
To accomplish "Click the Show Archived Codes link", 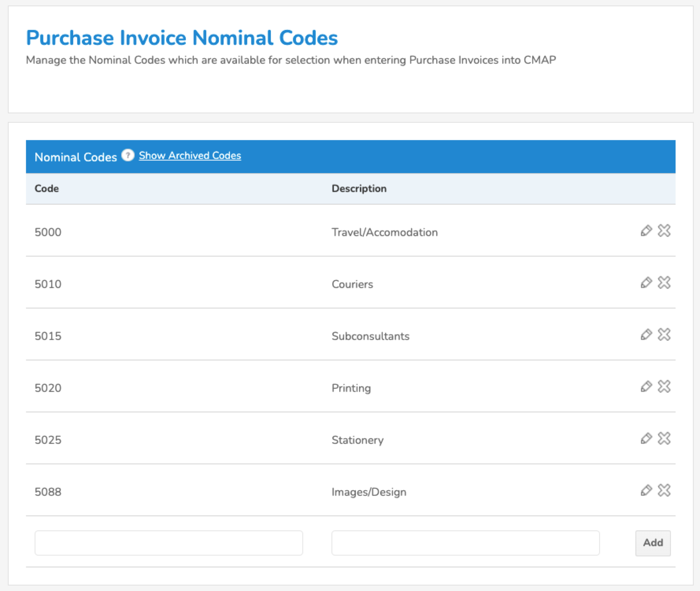I will click(x=190, y=156).
